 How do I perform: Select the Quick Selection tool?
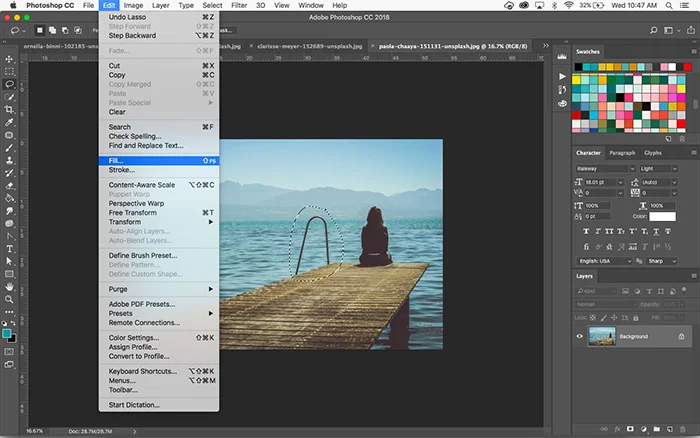pyautogui.click(x=9, y=96)
